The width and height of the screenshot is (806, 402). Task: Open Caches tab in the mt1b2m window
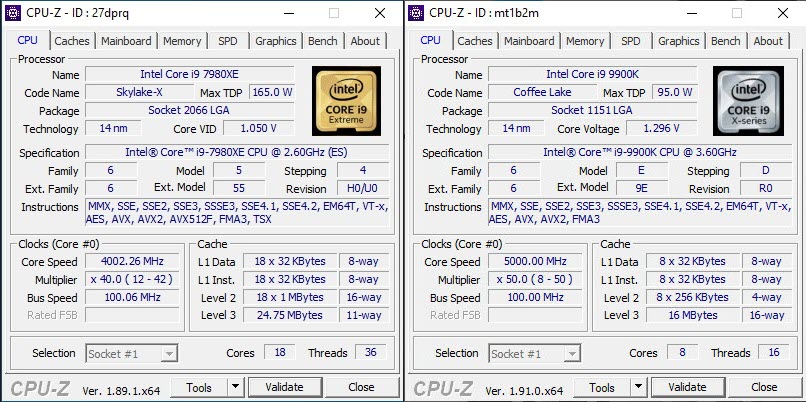(474, 41)
